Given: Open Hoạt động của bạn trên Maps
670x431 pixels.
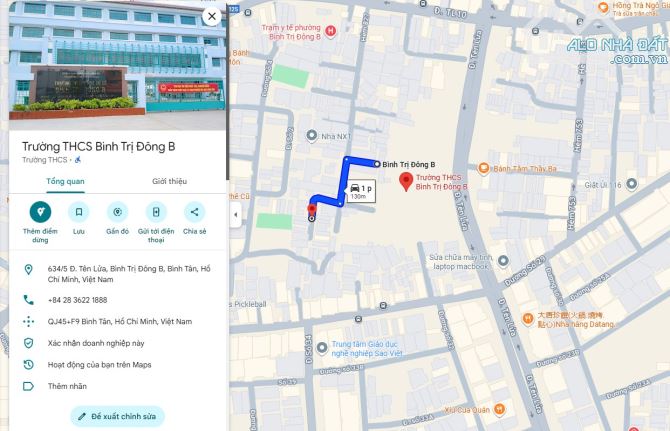Looking at the screenshot, I should 100,365.
